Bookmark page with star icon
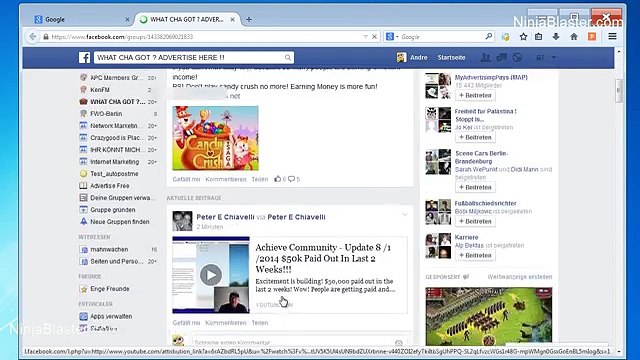 pyautogui.click(x=523, y=37)
